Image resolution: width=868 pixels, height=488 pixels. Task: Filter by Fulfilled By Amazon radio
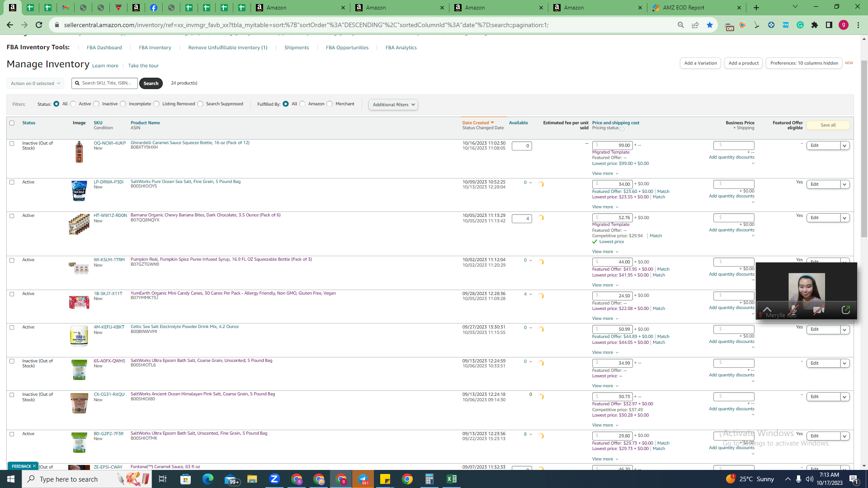(302, 104)
